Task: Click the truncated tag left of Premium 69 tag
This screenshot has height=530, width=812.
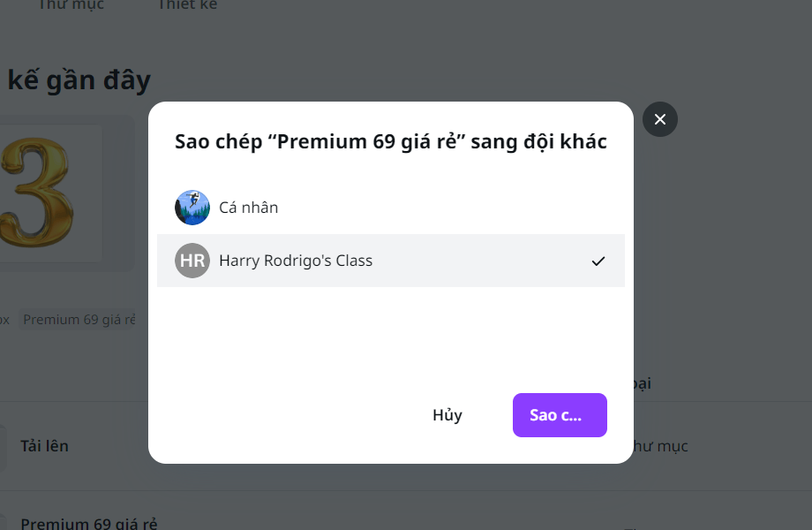Action: pyautogui.click(x=4, y=320)
